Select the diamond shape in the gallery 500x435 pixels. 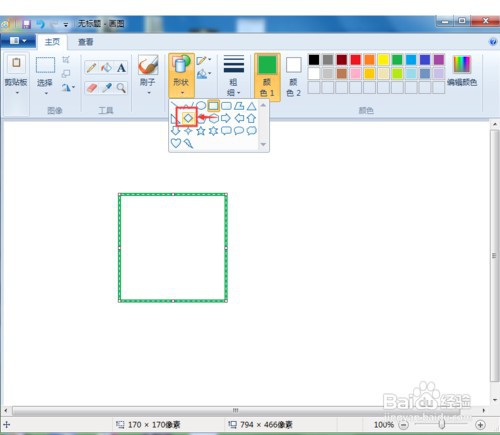(x=188, y=118)
